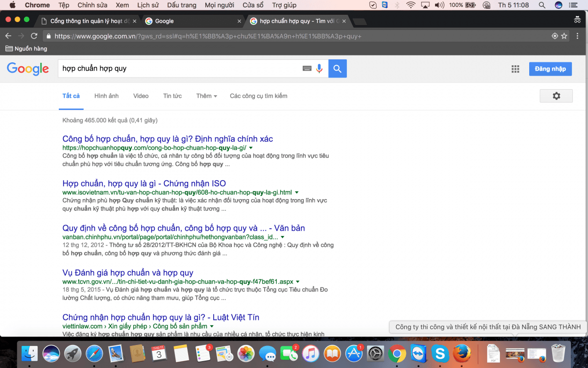Bookmark this page with the star icon
The height and width of the screenshot is (368, 588).
(x=564, y=36)
